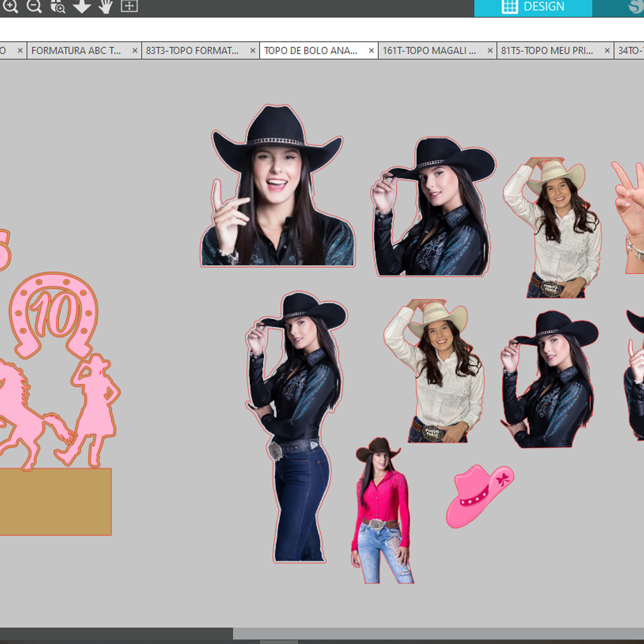Switch to the 83T3-TOPO FORMAT tab
The height and width of the screenshot is (644, 644).
192,51
